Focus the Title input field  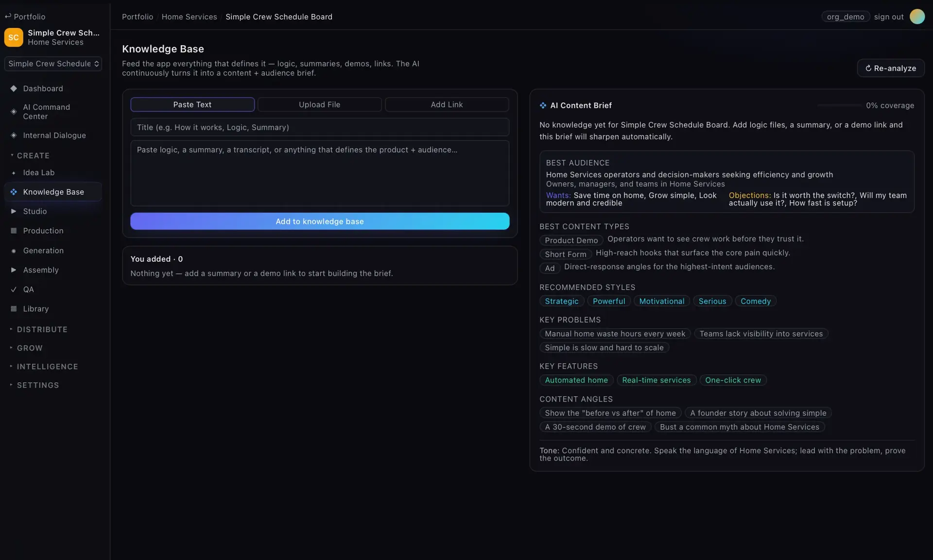pos(320,127)
